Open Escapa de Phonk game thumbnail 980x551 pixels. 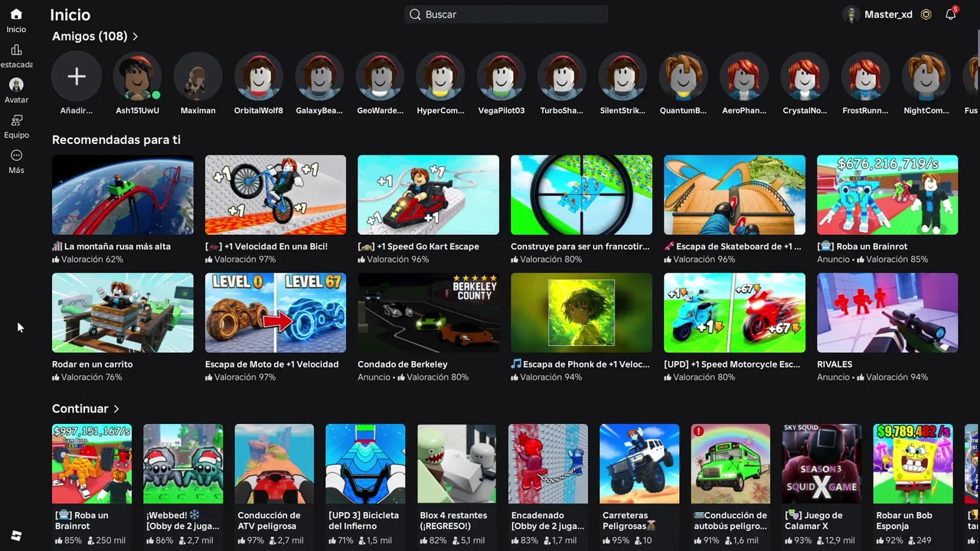pyautogui.click(x=582, y=313)
